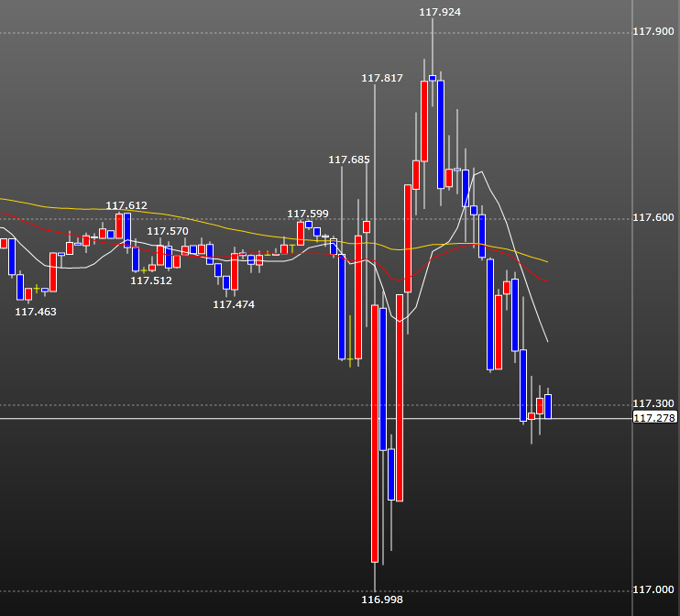Image resolution: width=680 pixels, height=616 pixels.
Task: Click the 117.474 price label
Action: pyautogui.click(x=234, y=304)
